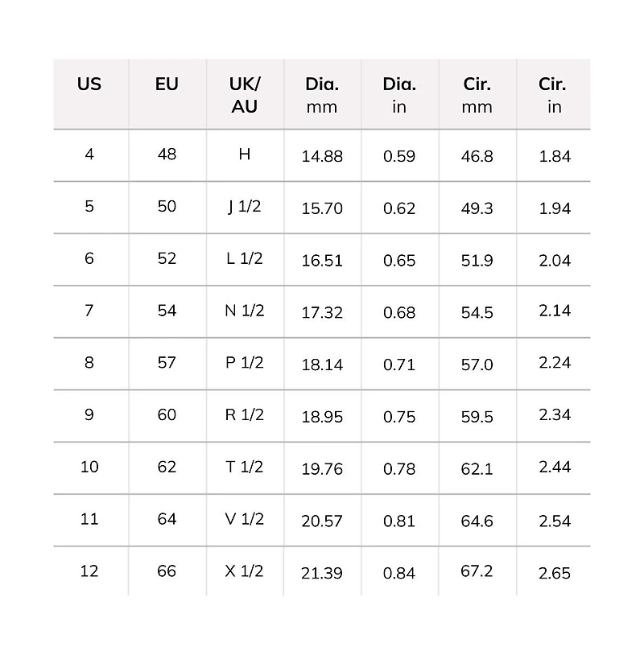The image size is (644, 655).
Task: Select the 14.88 diameter mm cell
Action: coord(322,156)
